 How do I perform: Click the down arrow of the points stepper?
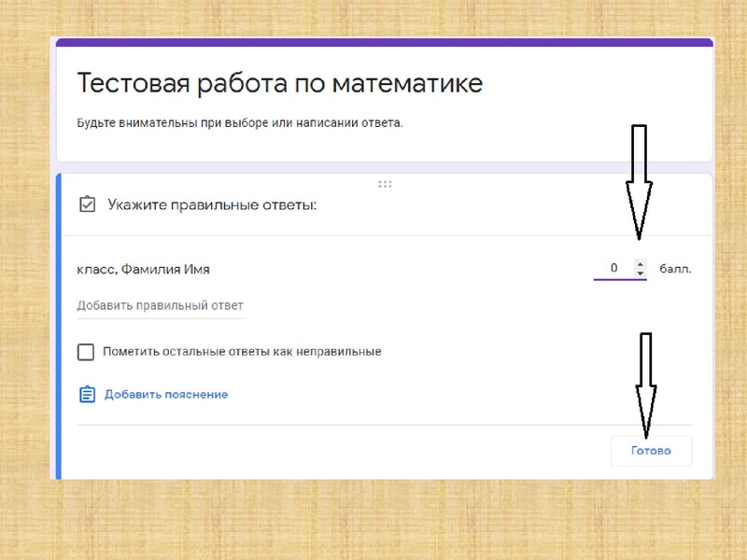[x=640, y=272]
